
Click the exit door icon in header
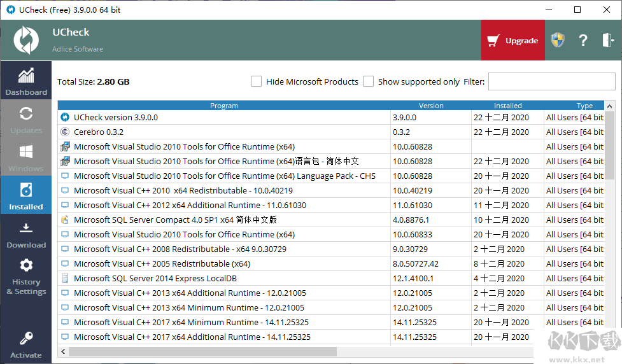pos(607,41)
